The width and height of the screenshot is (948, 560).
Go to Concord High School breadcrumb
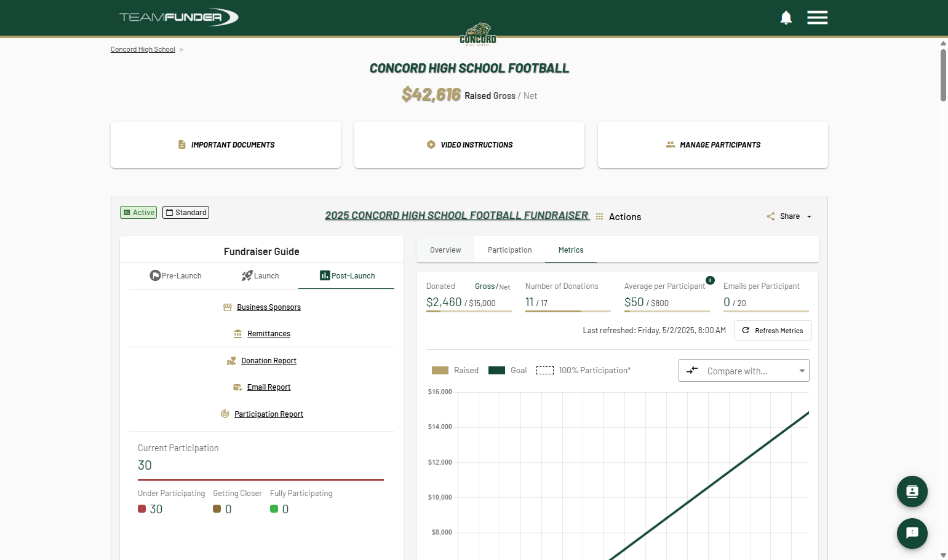tap(143, 50)
